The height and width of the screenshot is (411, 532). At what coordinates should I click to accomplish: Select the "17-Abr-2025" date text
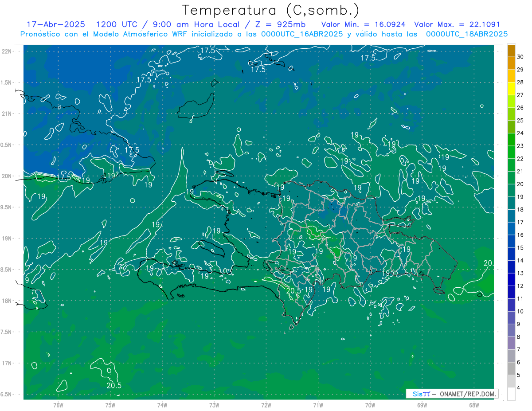56,24
